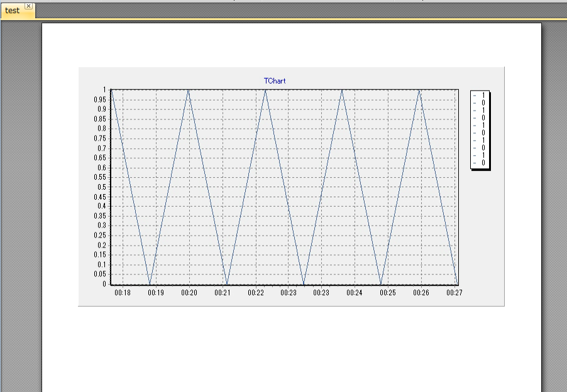
Task: Expand the chart legend box
Action: 480,129
